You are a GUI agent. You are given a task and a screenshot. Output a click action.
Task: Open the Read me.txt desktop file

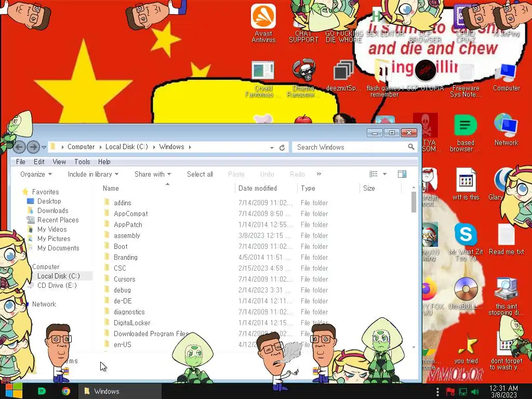click(x=506, y=239)
